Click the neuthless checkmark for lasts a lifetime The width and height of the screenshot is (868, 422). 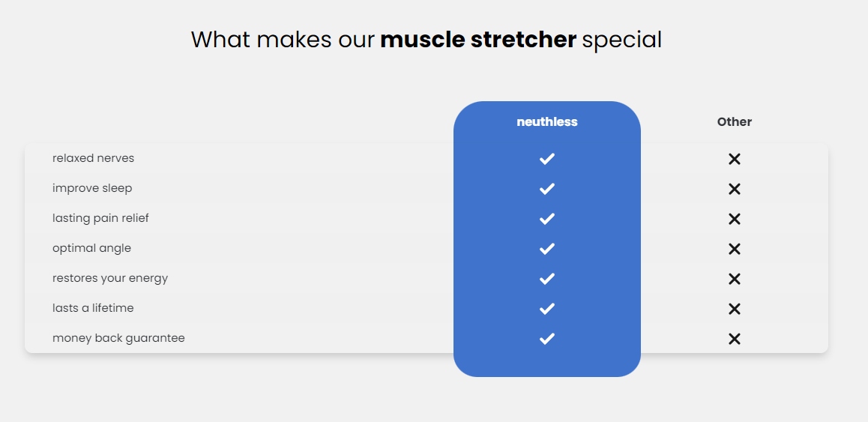[547, 309]
